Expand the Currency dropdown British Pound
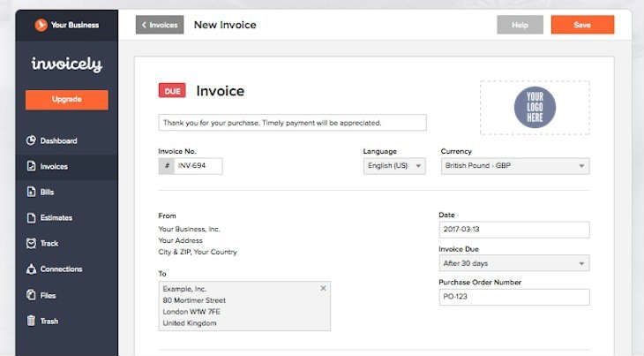The height and width of the screenshot is (356, 644). click(x=515, y=166)
